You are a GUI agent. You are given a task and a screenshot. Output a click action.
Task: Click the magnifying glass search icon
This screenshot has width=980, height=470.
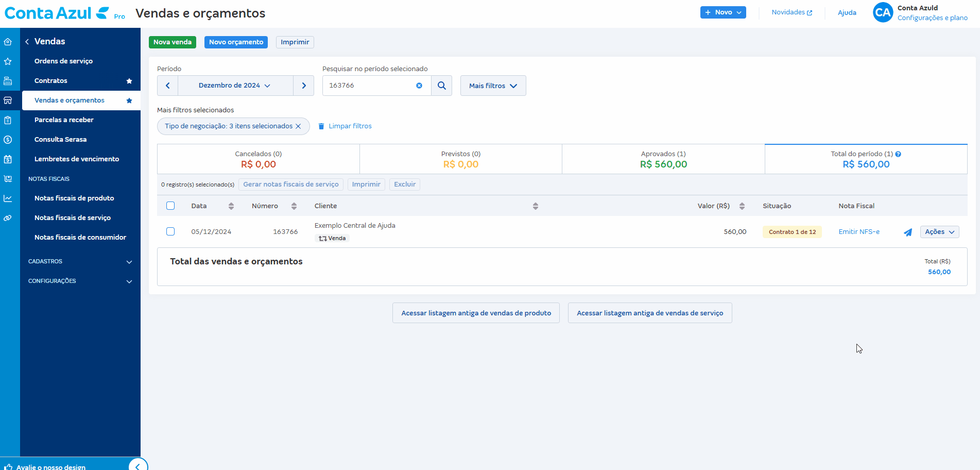click(441, 86)
